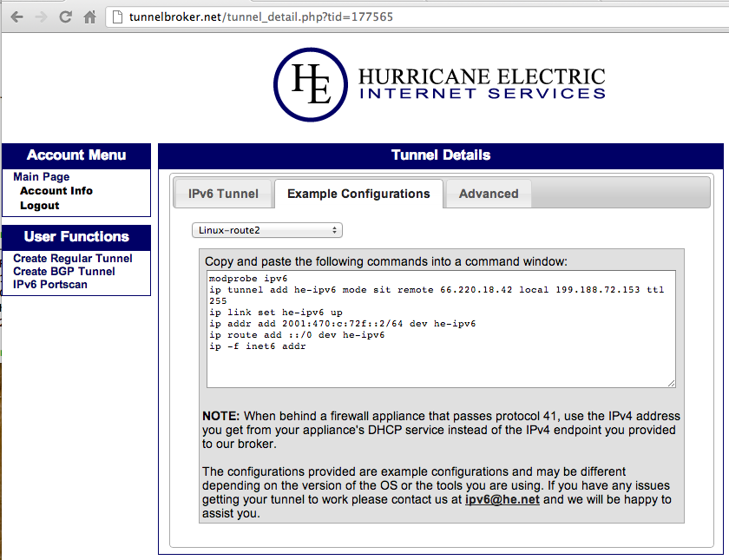This screenshot has height=560, width=729.
Task: Click the 'modprobe ipv6' command line
Action: [248, 279]
